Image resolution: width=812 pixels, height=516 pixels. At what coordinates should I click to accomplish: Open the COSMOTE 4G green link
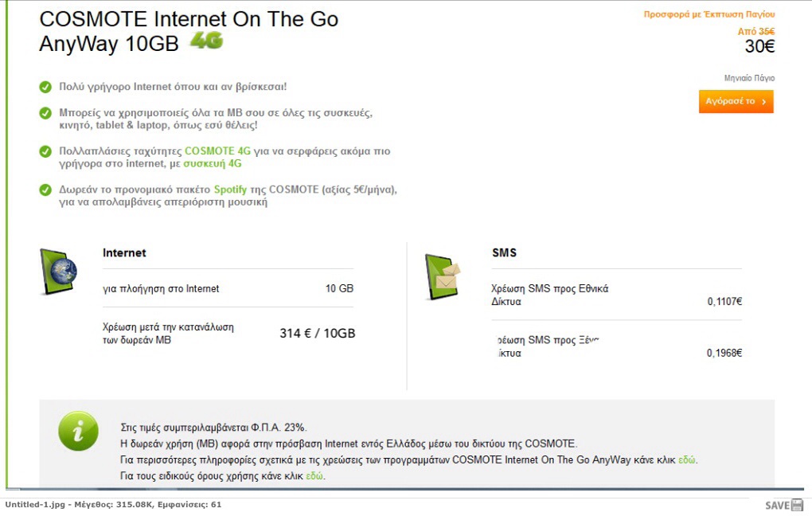217,151
